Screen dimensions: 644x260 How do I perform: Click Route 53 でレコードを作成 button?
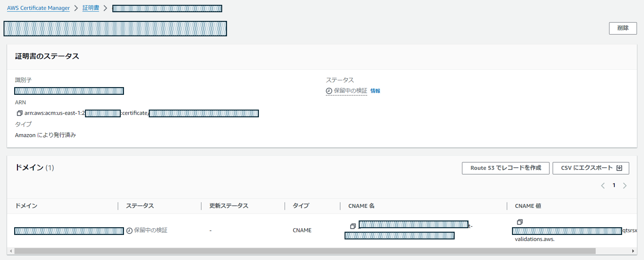coord(506,168)
